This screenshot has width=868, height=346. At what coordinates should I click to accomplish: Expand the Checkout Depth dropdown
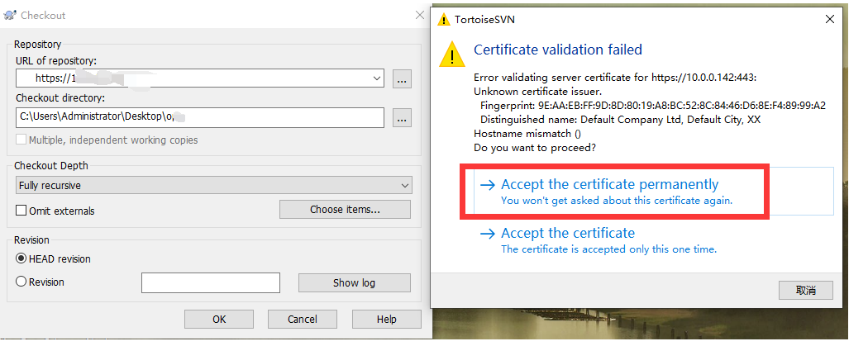(x=213, y=185)
